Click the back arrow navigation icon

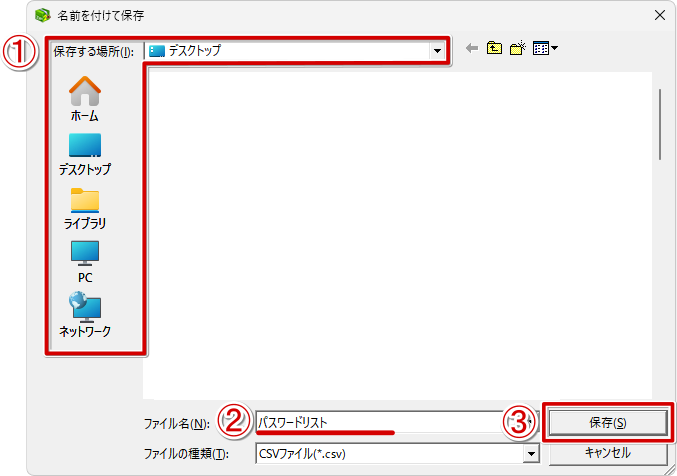click(472, 48)
